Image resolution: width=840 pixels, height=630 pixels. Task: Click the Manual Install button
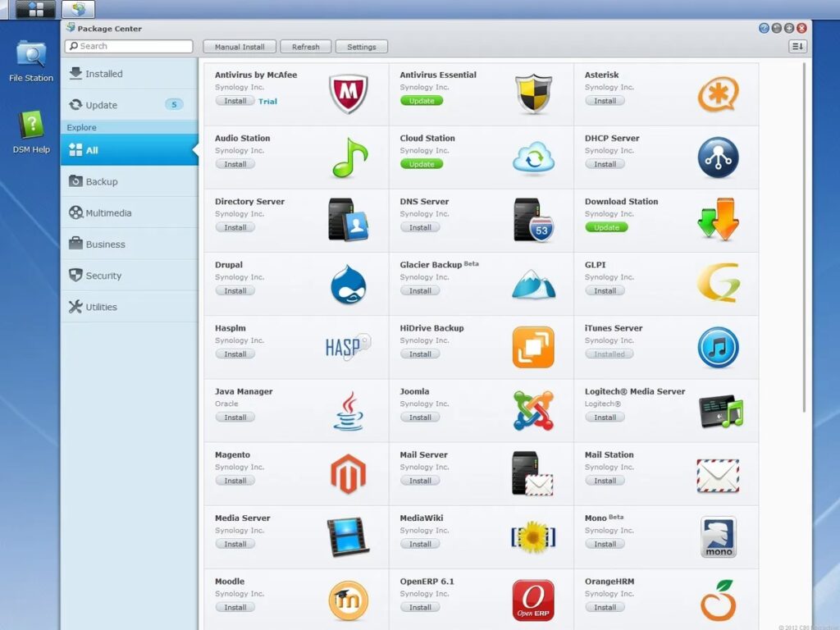tap(240, 47)
